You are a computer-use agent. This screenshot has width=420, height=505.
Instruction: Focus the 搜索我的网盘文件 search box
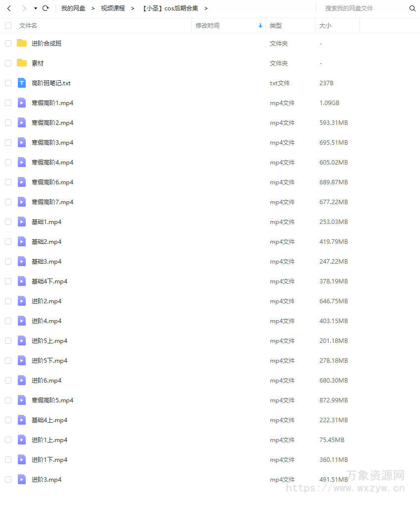point(362,8)
